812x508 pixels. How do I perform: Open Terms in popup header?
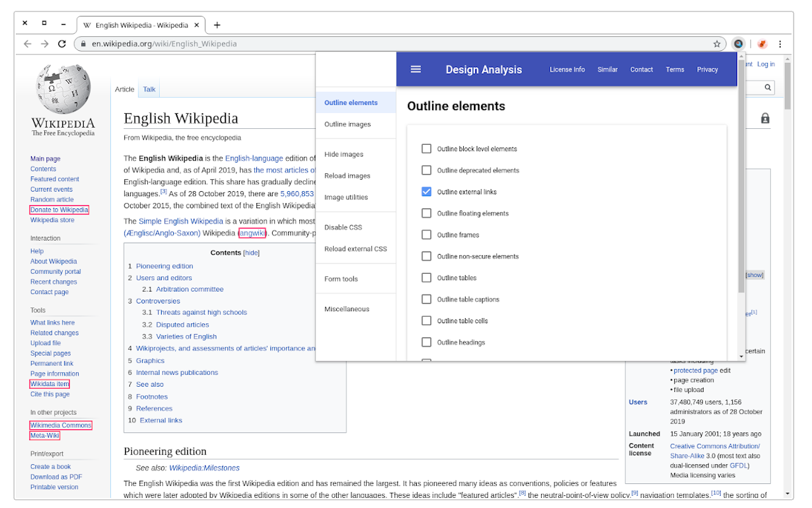tap(675, 70)
